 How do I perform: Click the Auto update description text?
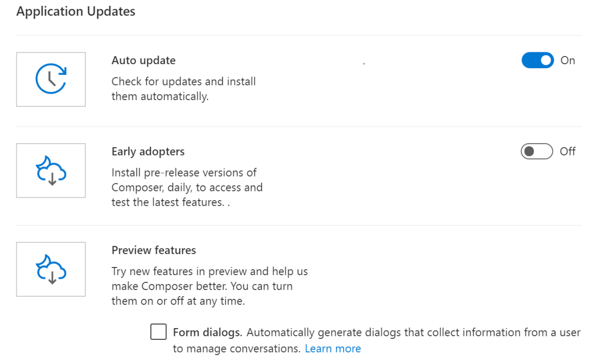click(x=183, y=88)
